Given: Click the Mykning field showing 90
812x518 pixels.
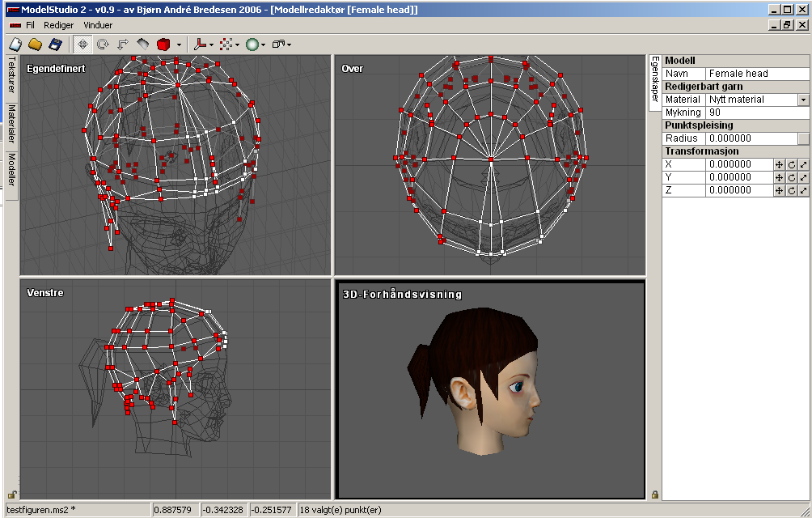Looking at the screenshot, I should (757, 113).
